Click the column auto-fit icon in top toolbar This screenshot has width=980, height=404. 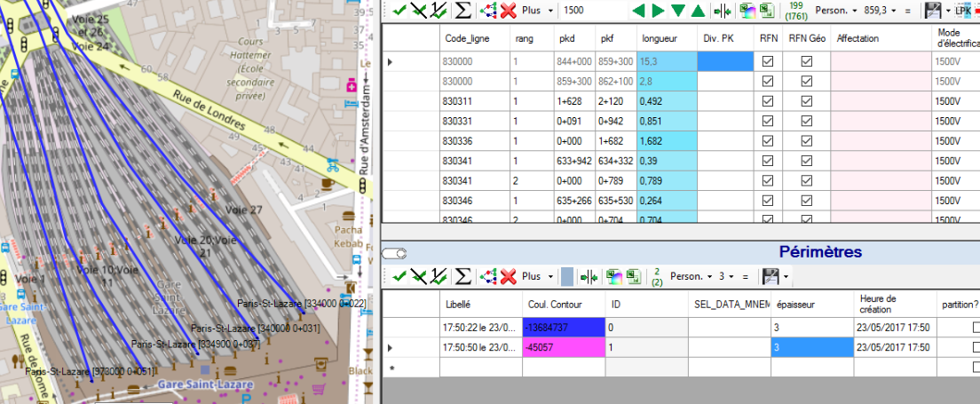click(722, 11)
